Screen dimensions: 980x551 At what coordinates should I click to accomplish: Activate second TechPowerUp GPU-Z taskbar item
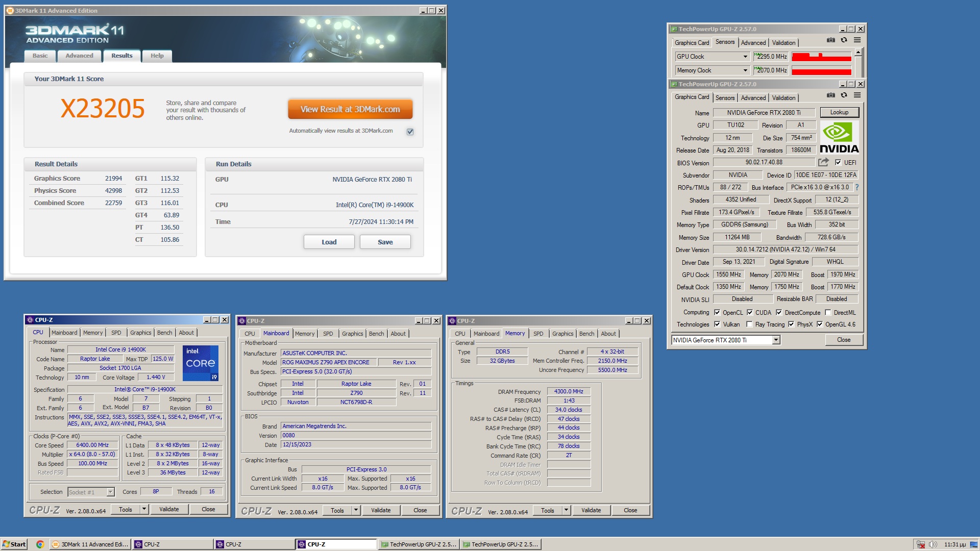tap(500, 544)
